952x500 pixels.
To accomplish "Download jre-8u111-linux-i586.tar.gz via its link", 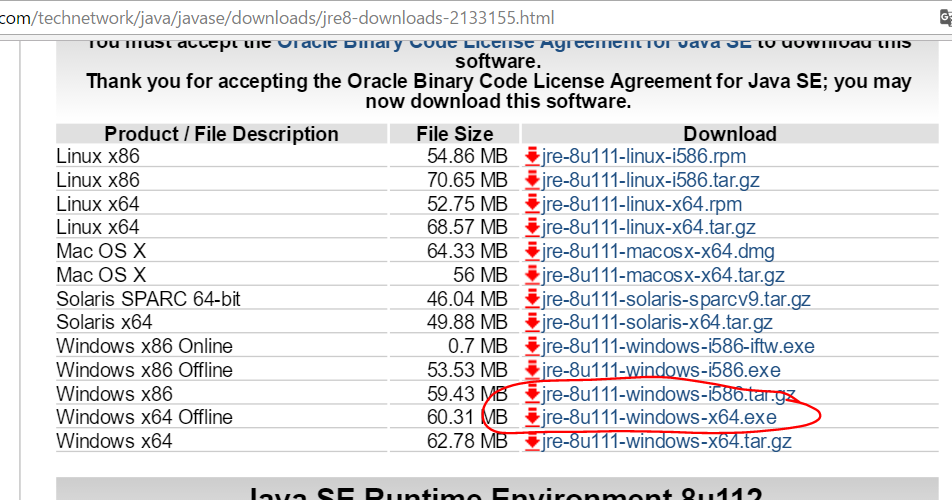I will [x=650, y=180].
